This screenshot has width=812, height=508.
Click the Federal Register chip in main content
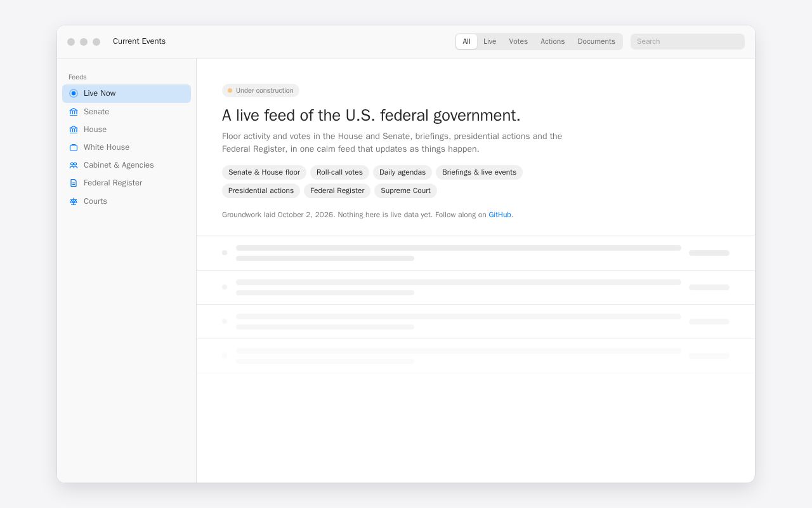click(337, 190)
